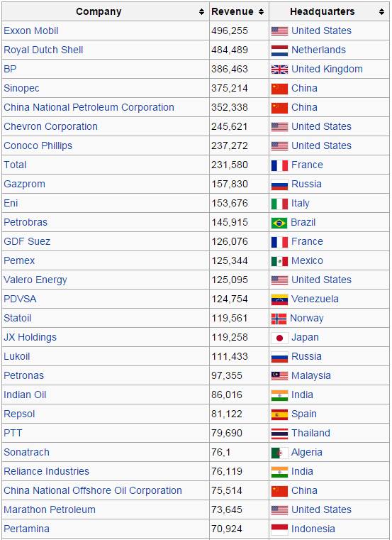Image resolution: width=392 pixels, height=540 pixels.
Task: Sort table by Revenue column arrows
Action: tap(262, 12)
